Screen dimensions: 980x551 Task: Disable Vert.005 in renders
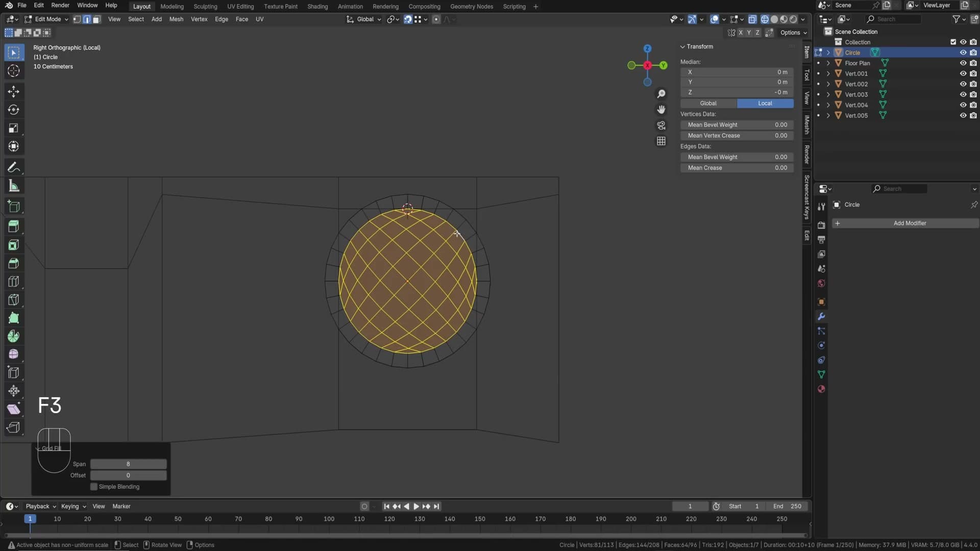tap(973, 115)
